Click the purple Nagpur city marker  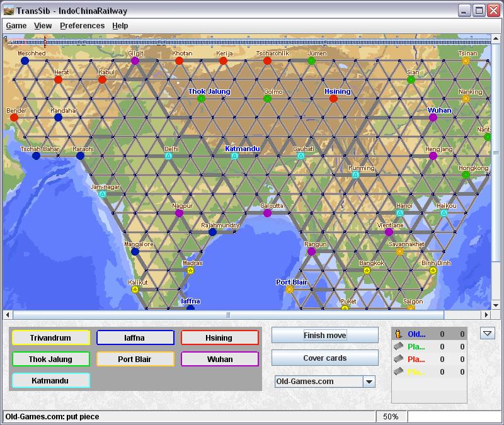(x=179, y=213)
